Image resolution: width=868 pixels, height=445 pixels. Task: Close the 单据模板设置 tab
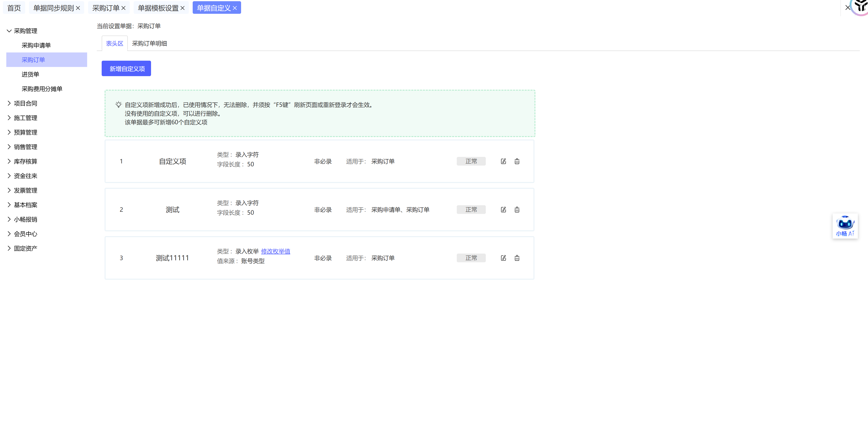[x=183, y=8]
